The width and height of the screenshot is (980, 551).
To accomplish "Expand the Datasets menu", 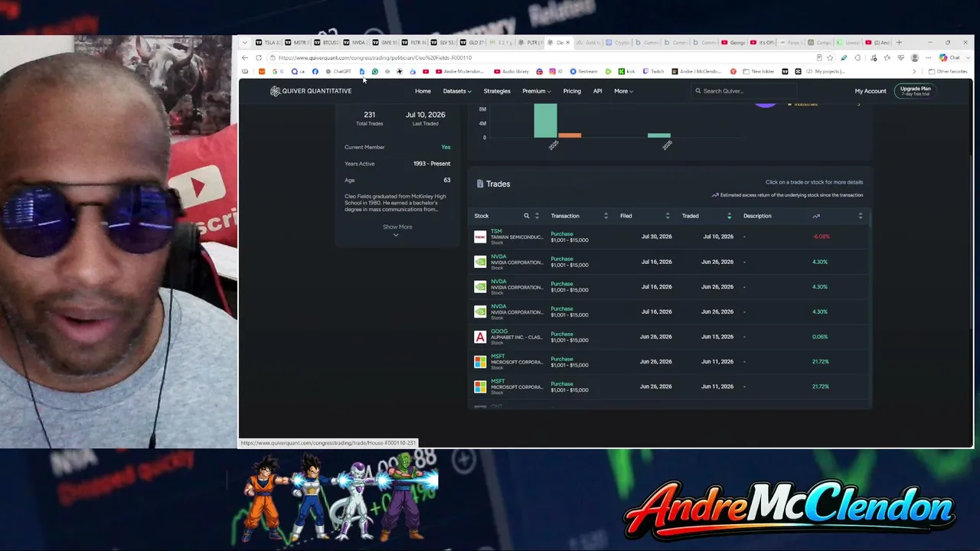I will 457,91.
